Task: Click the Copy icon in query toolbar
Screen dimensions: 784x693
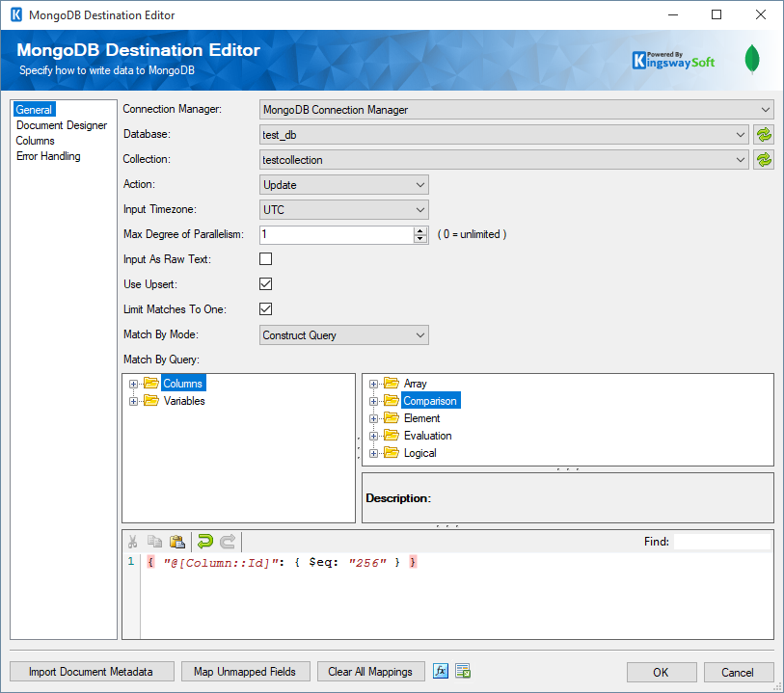Action: (154, 542)
